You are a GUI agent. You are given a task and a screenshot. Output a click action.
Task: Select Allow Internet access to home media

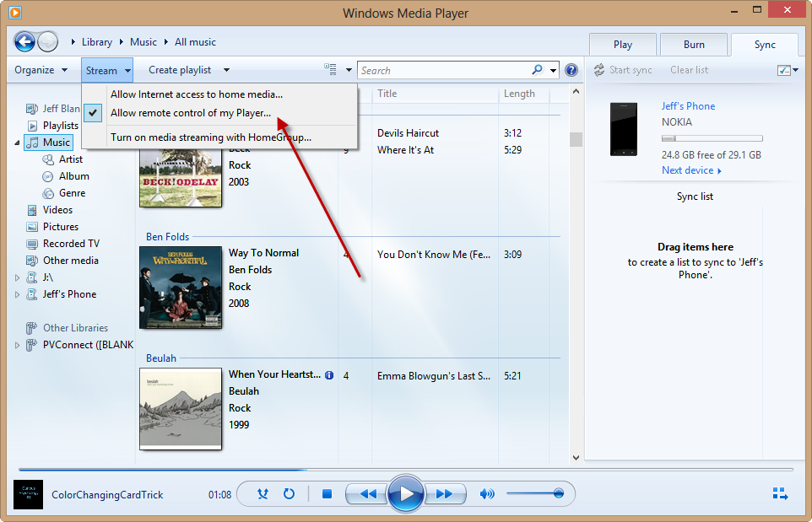tap(197, 94)
